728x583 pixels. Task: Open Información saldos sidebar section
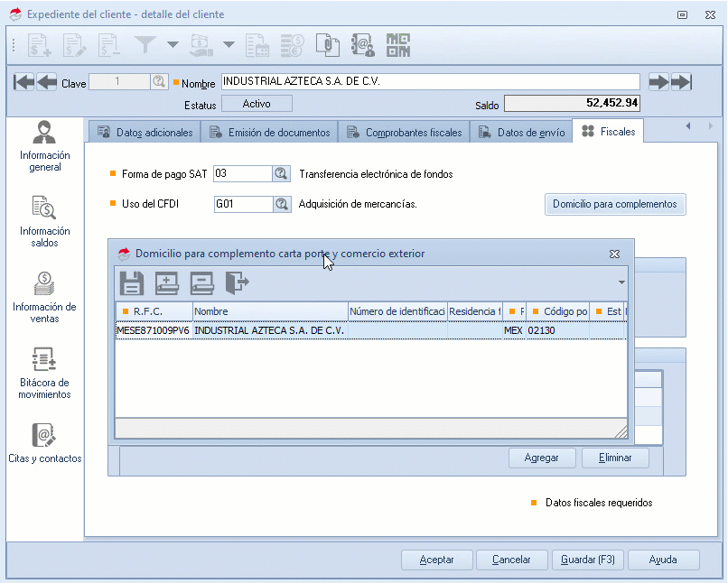44,222
